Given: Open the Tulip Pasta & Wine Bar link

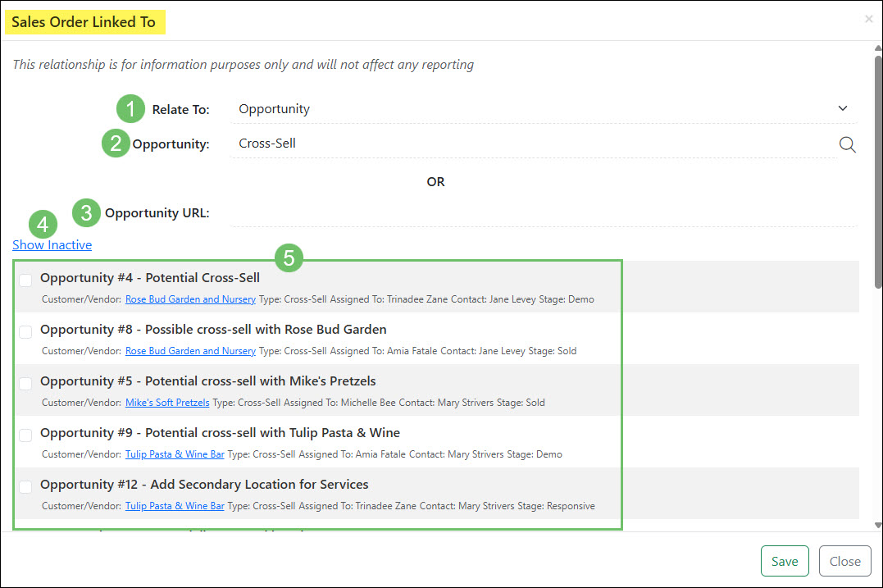Looking at the screenshot, I should 175,454.
